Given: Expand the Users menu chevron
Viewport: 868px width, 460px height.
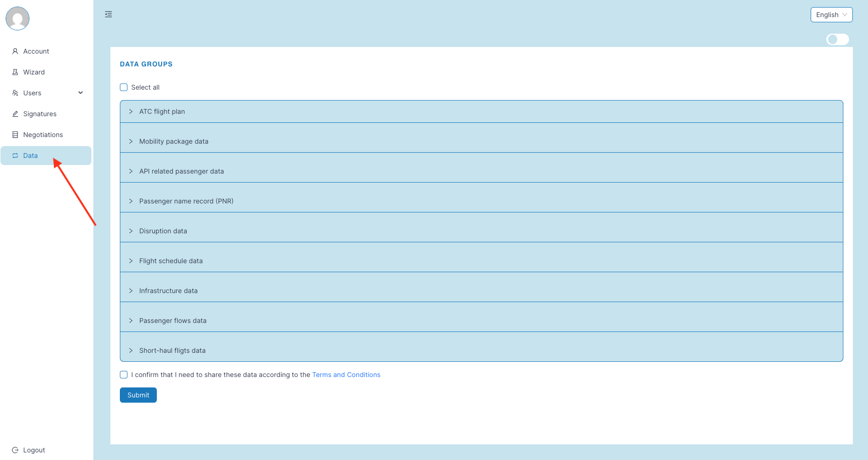Looking at the screenshot, I should (x=81, y=92).
